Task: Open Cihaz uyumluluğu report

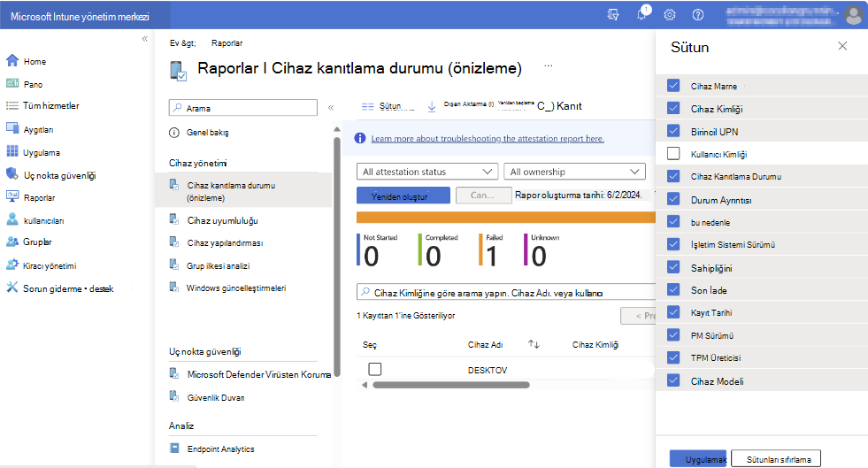Action: click(222, 220)
